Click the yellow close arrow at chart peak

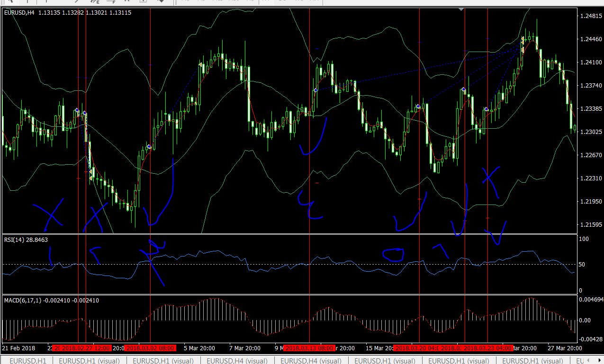tap(523, 40)
